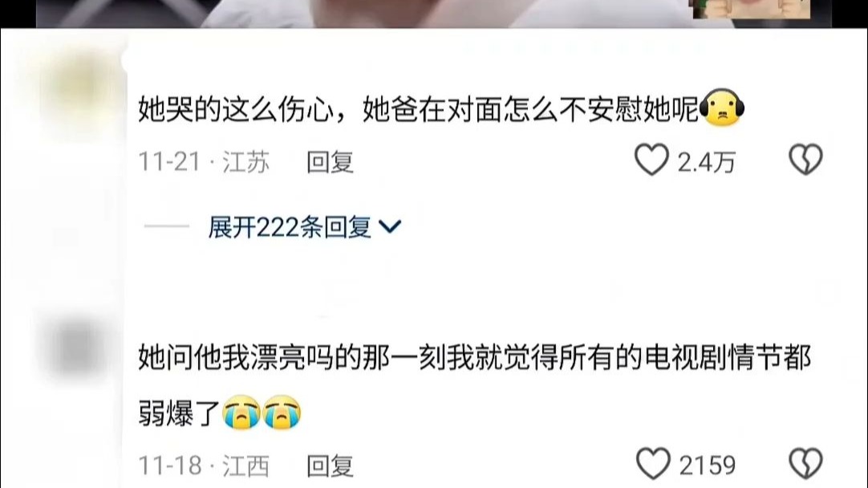Dislike the Jiangsu comment with broken heart
The height and width of the screenshot is (488, 868).
point(805,160)
